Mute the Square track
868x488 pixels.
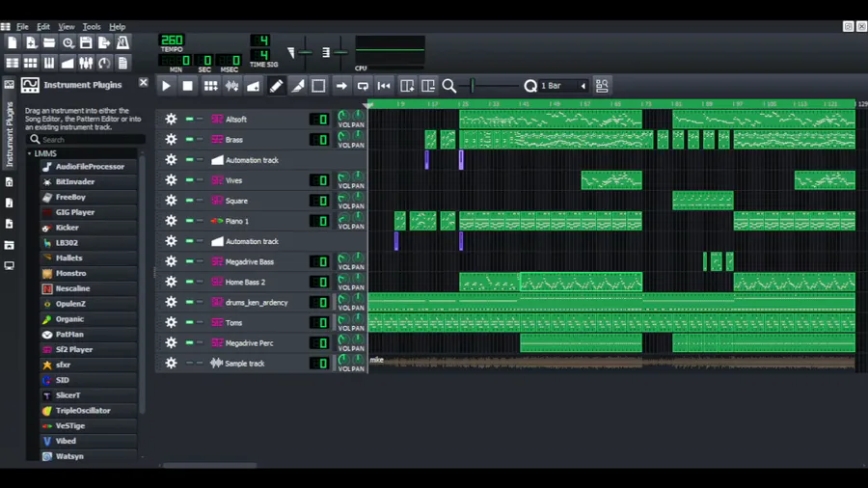coord(189,201)
